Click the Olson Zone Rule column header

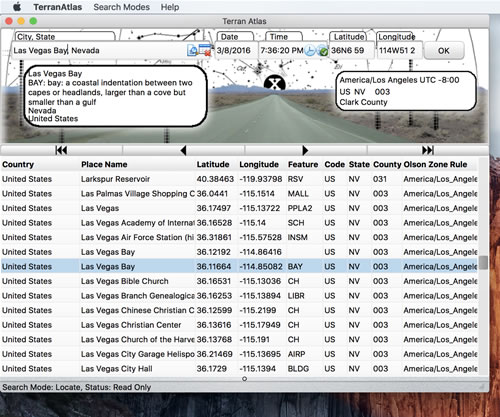(435, 164)
